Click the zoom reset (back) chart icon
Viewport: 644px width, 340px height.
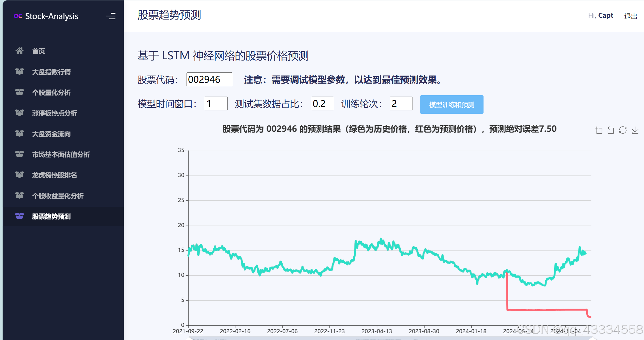pyautogui.click(x=610, y=130)
